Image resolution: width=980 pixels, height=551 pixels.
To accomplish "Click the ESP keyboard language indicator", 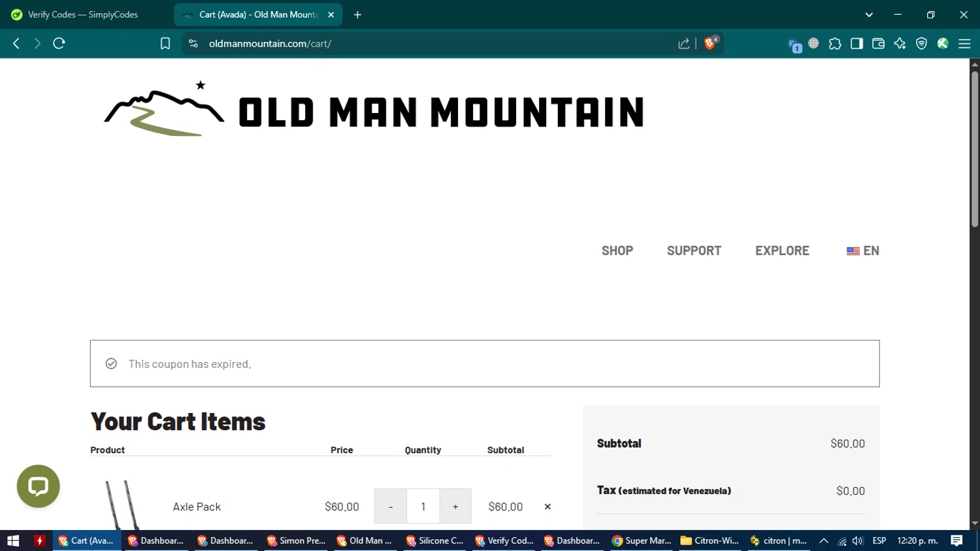I will tap(879, 541).
